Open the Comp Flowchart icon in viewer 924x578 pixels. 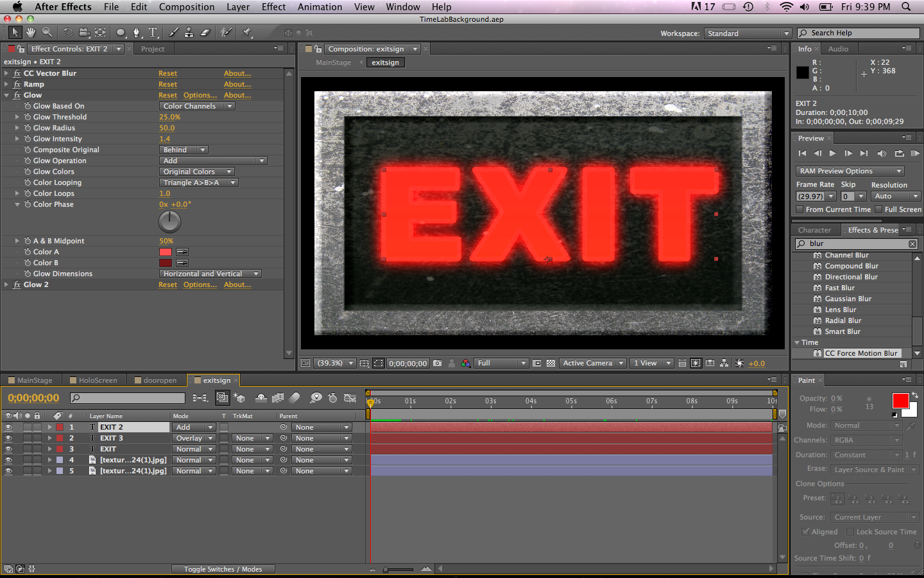click(x=724, y=363)
